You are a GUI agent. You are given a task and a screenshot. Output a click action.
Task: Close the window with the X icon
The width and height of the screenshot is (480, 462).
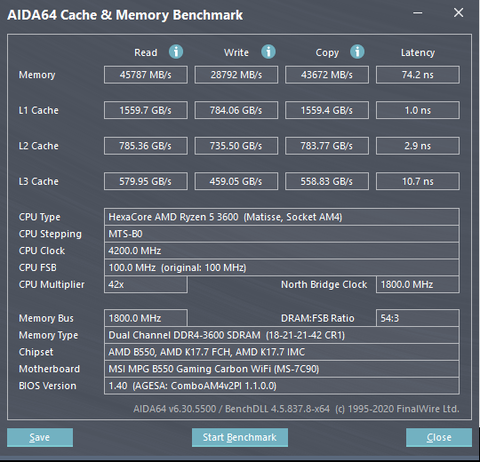(459, 13)
